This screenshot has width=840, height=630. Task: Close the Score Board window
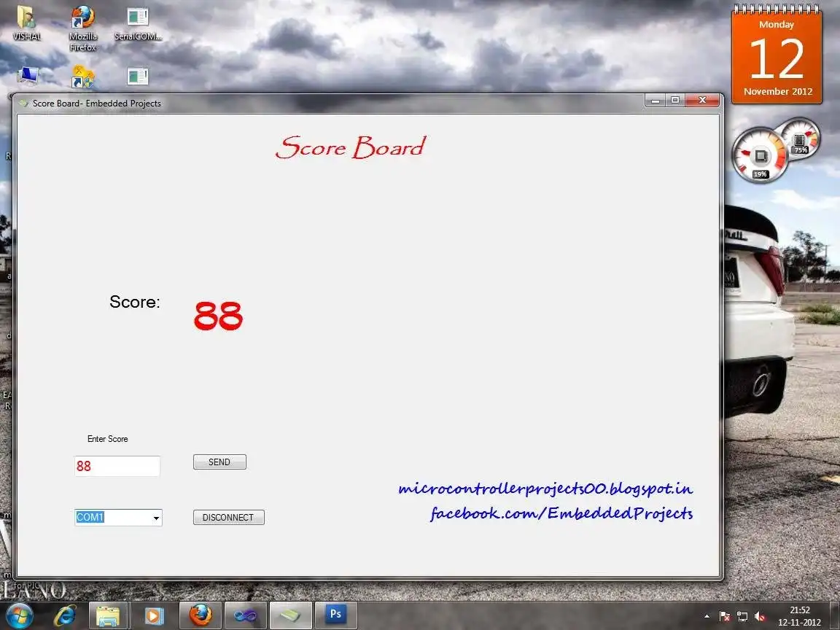[x=702, y=100]
